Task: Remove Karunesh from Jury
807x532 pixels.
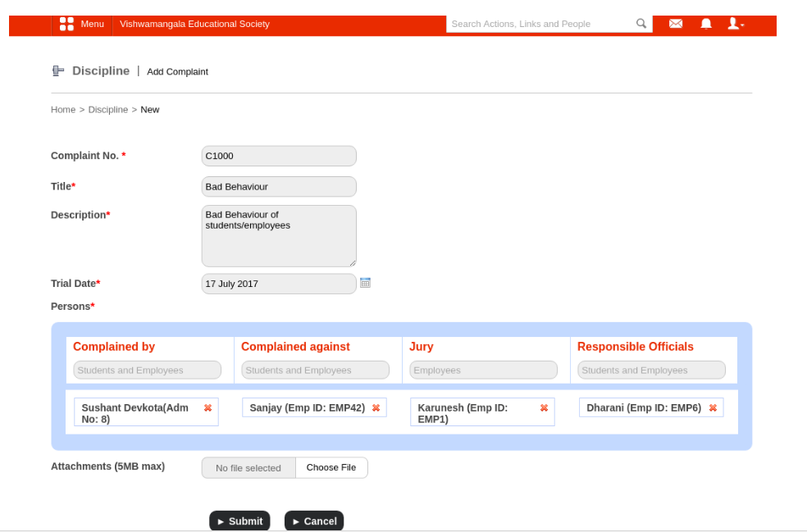Action: click(x=544, y=407)
